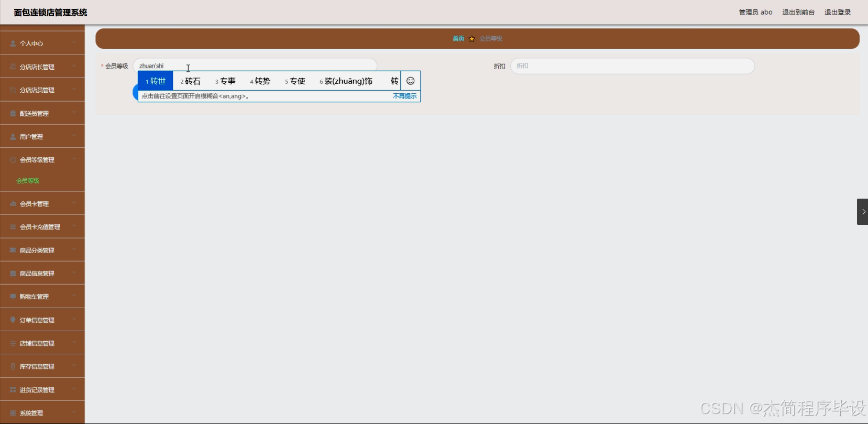The width and height of the screenshot is (868, 424).
Task: Click the 订单信息管理 location pin icon
Action: (13, 320)
